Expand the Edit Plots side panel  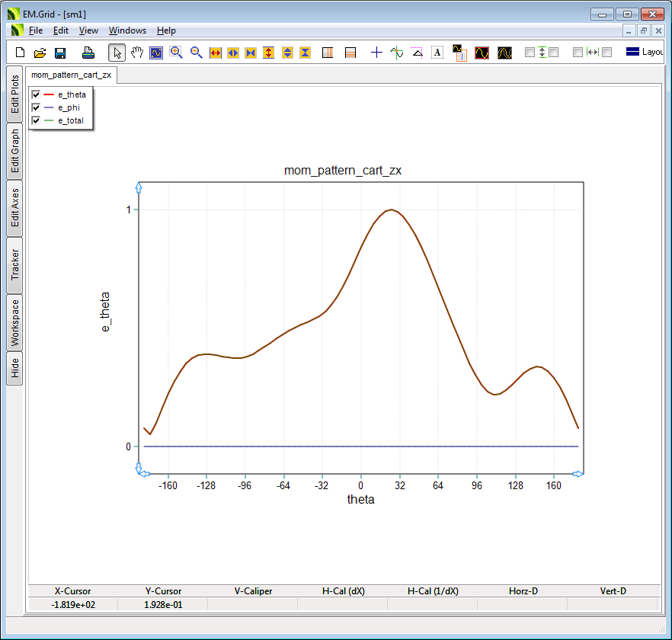(x=14, y=94)
